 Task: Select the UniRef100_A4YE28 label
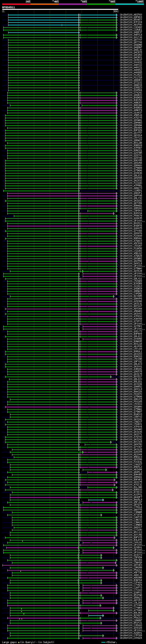131,271
